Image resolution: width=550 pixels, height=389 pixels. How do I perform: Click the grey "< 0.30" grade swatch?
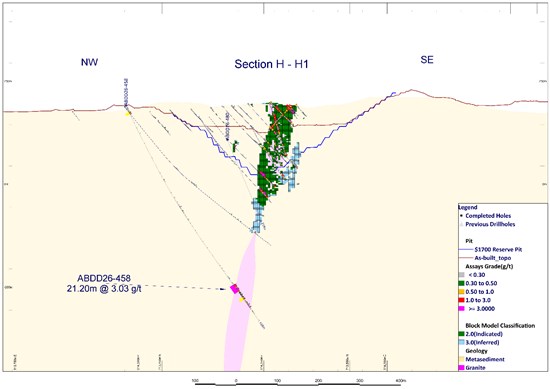click(x=462, y=275)
